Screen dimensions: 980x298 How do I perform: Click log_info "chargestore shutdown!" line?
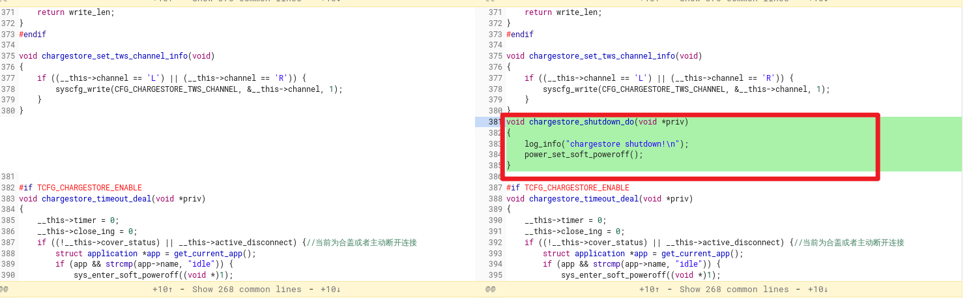(x=607, y=144)
